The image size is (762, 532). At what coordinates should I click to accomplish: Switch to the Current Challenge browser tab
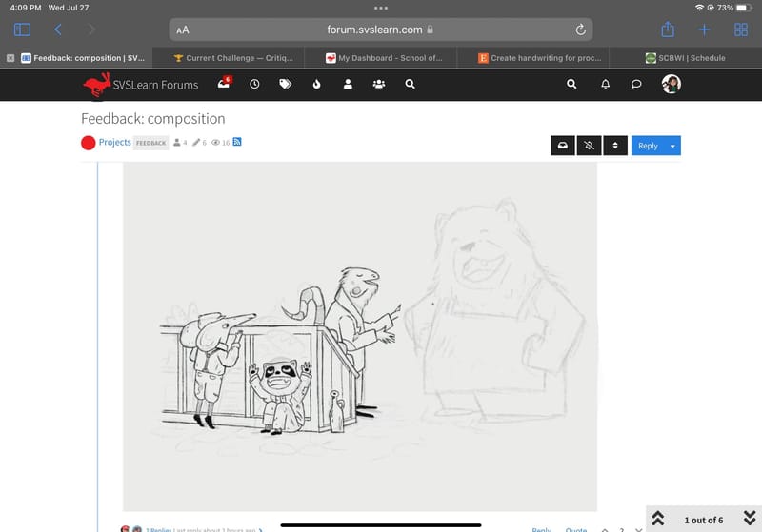tap(233, 58)
